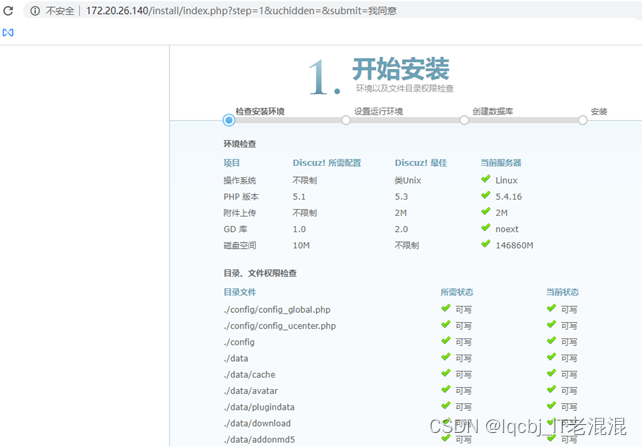Click the ./data/addonmd5 directory path
Viewport: 642px width, 446px height.
click(x=259, y=439)
